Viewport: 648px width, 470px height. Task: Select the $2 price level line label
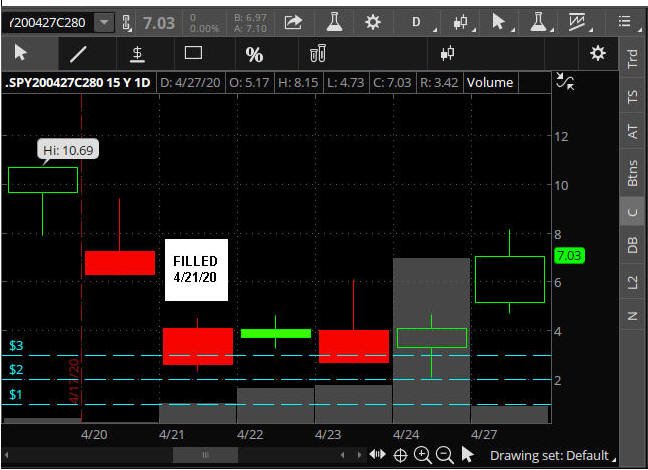click(16, 369)
